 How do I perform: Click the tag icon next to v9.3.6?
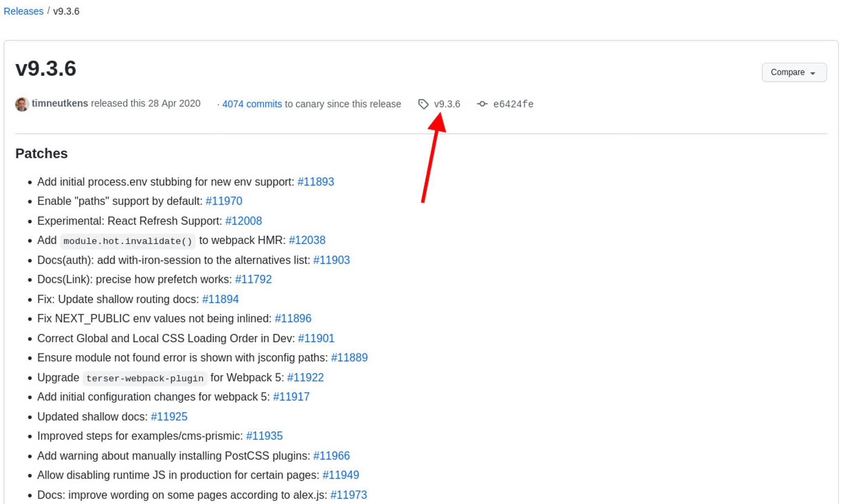click(423, 104)
